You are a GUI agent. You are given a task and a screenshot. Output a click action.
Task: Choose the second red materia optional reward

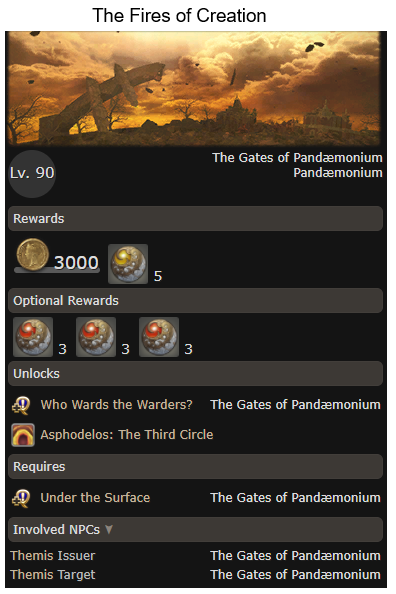tap(96, 337)
